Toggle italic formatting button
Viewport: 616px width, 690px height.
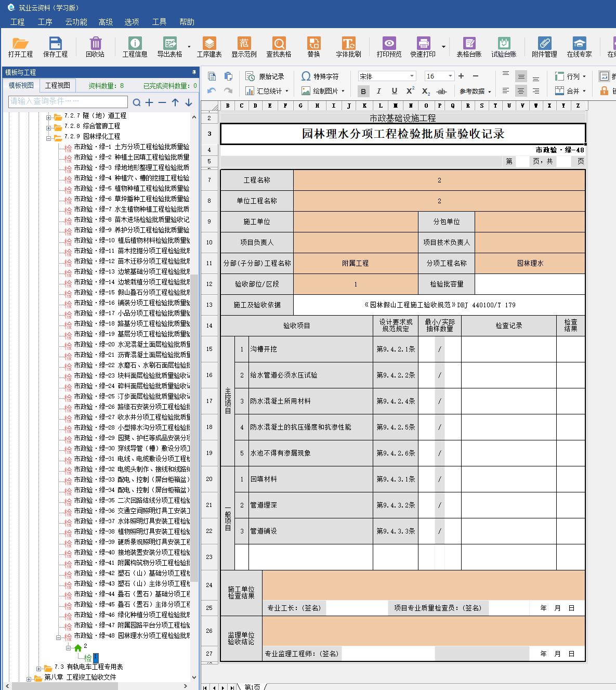tap(379, 92)
